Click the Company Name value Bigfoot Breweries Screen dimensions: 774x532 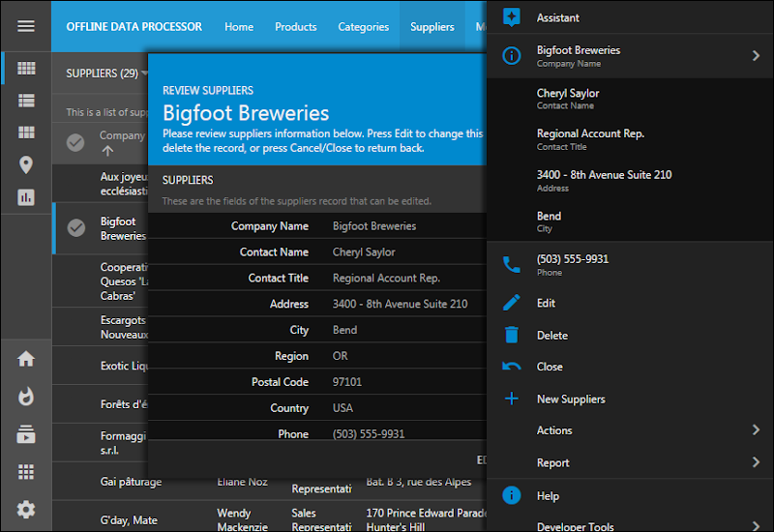374,226
